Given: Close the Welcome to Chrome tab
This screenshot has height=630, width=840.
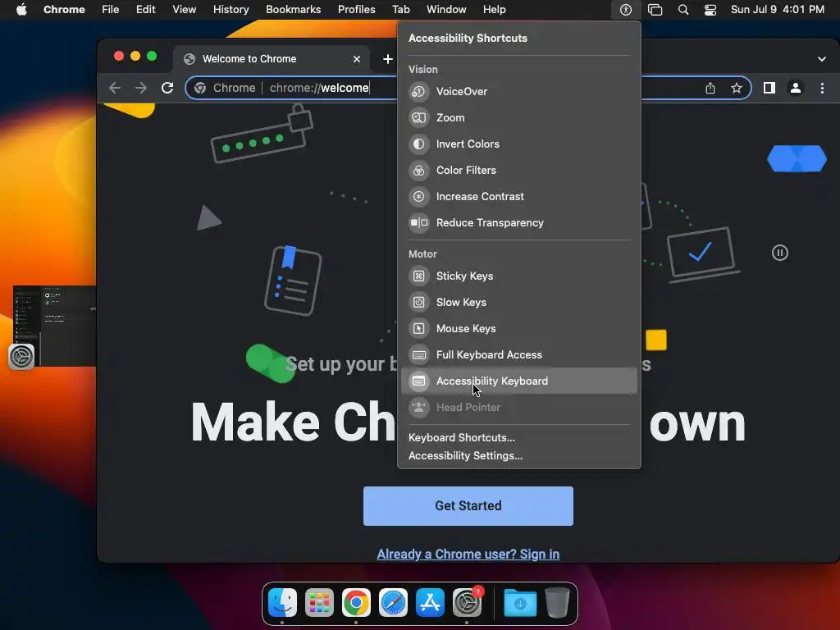Looking at the screenshot, I should click(357, 59).
